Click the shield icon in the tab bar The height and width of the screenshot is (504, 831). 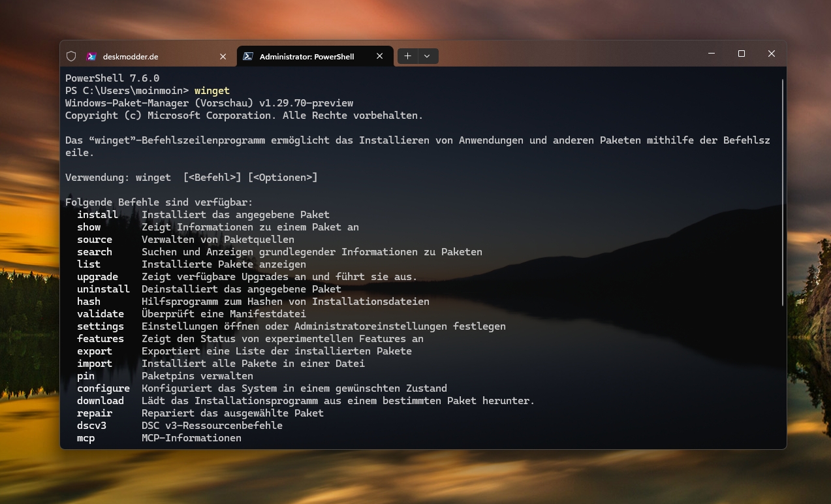click(71, 56)
